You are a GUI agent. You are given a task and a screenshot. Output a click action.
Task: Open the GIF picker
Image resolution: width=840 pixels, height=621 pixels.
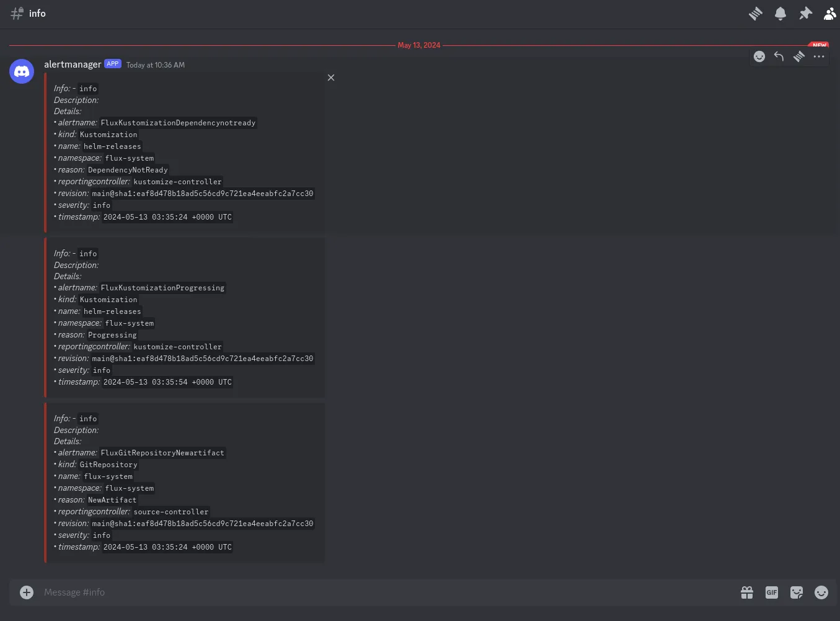(772, 592)
